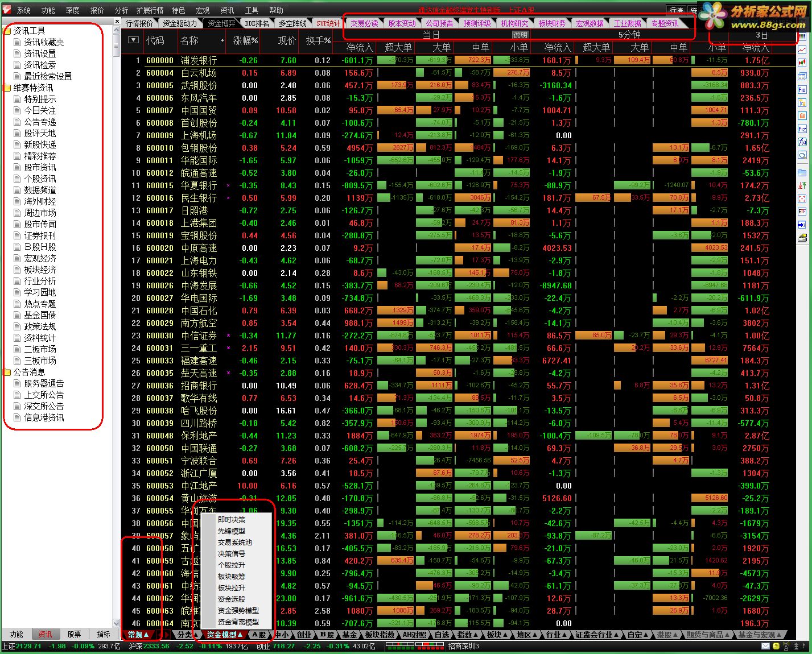Click the magnifier stock search icon
The height and width of the screenshot is (654, 812).
pos(802,155)
